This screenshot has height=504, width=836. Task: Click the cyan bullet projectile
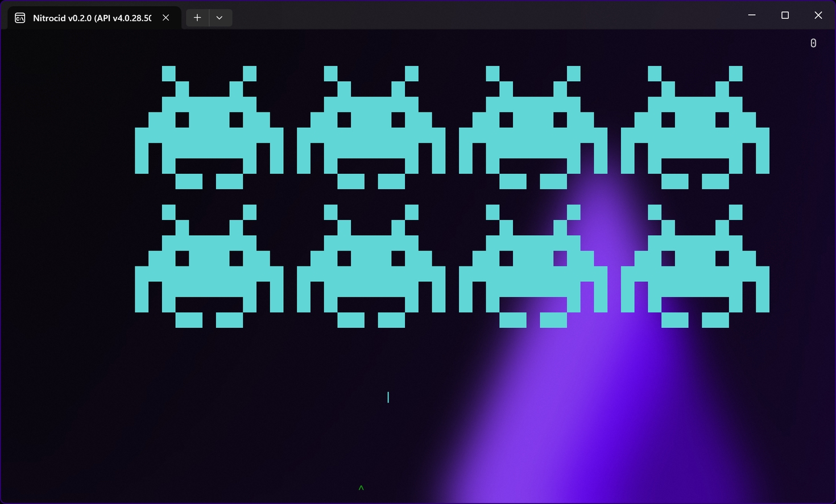click(388, 397)
